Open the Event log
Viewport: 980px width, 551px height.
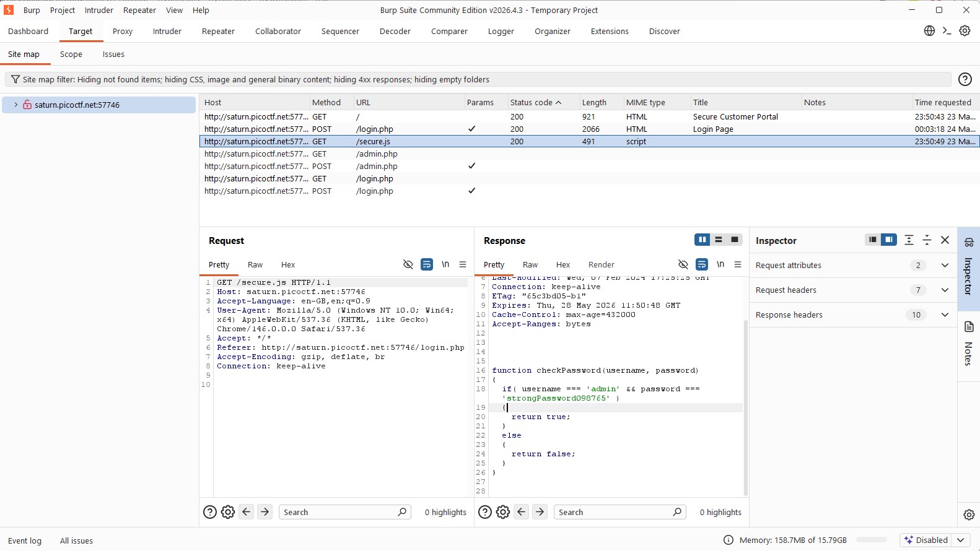[25, 540]
